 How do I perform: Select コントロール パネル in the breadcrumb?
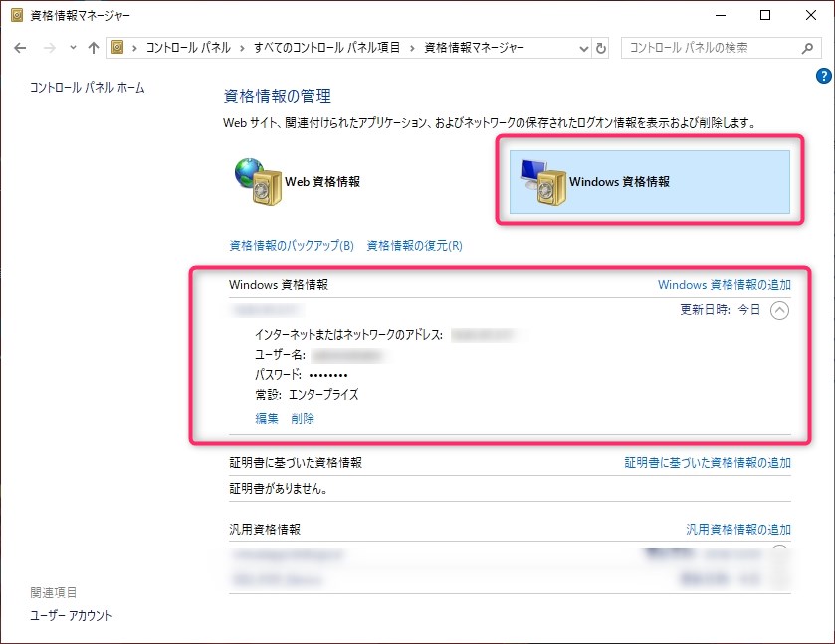tap(188, 48)
